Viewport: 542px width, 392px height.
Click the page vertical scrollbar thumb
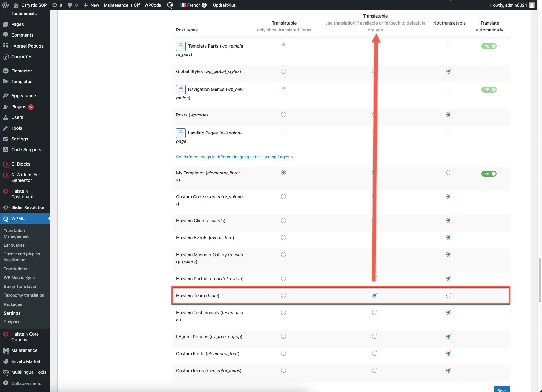(x=540, y=280)
